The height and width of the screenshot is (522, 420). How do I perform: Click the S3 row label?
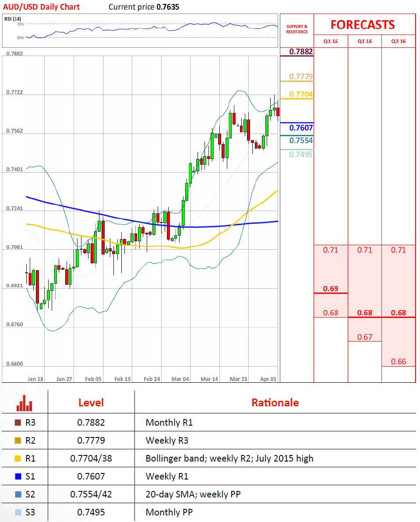coord(30,513)
